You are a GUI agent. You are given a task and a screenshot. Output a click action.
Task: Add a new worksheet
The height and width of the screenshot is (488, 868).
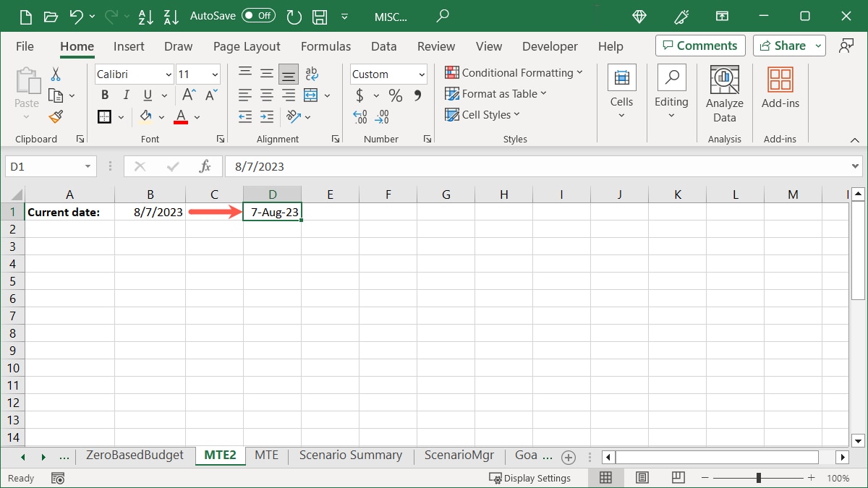[569, 456]
